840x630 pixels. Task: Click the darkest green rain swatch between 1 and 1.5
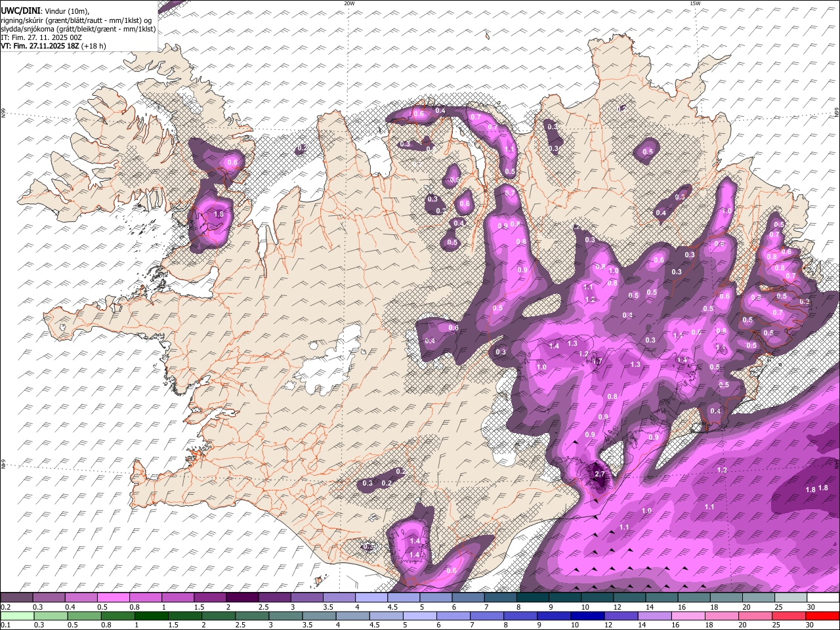151,616
